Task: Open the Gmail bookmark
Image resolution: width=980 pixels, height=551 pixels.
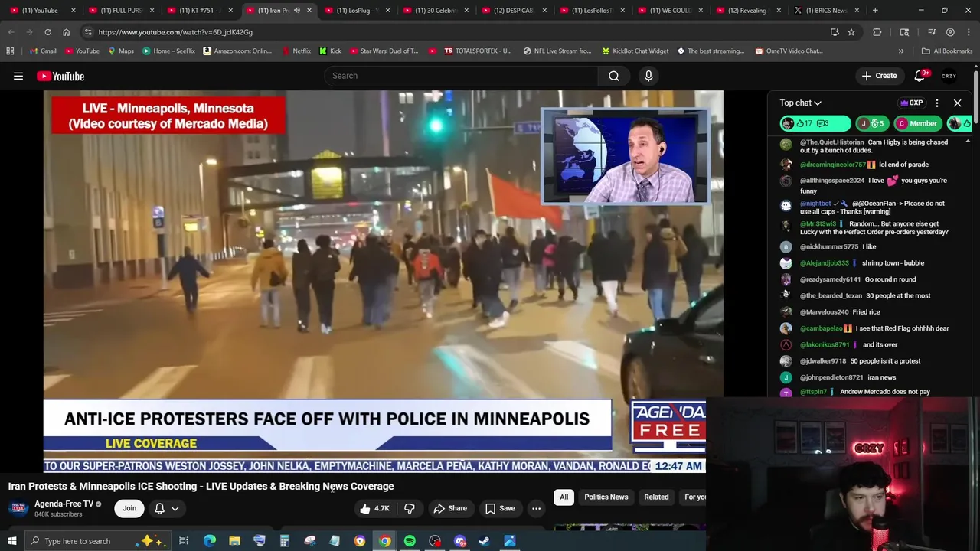Action: (42, 51)
